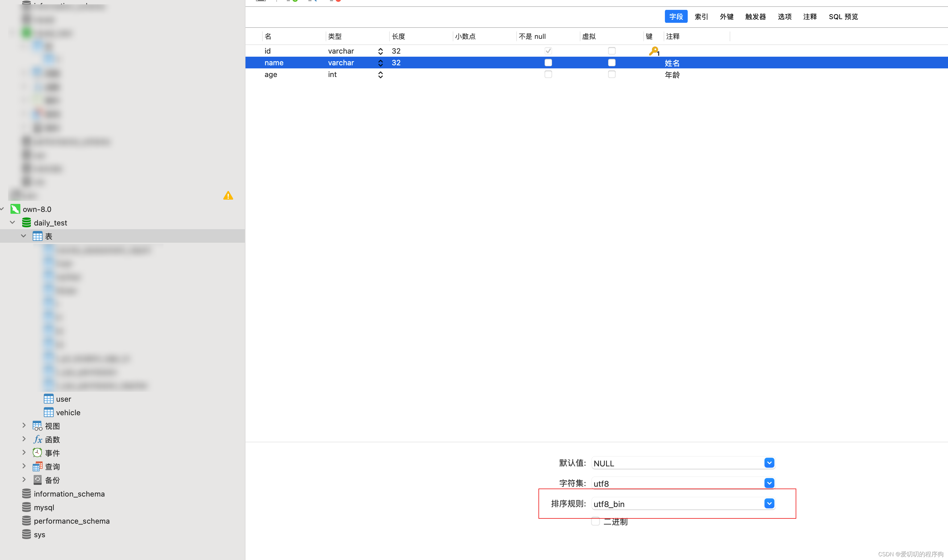Image resolution: width=948 pixels, height=560 pixels.
Task: Click the 外键 panel icon
Action: coord(726,16)
